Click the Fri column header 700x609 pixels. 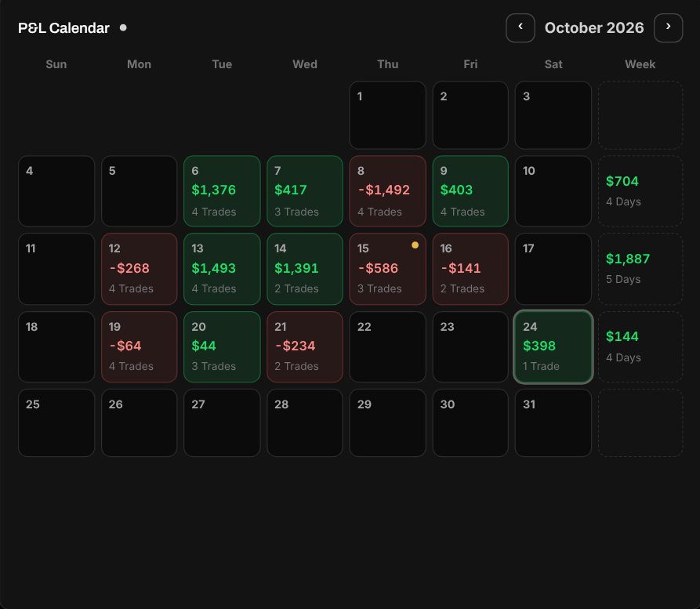pos(470,64)
